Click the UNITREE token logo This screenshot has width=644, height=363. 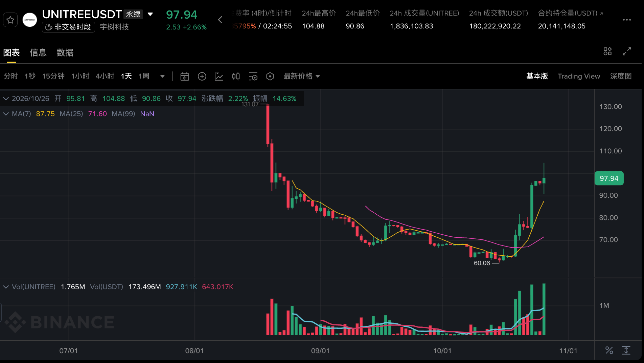(30, 20)
